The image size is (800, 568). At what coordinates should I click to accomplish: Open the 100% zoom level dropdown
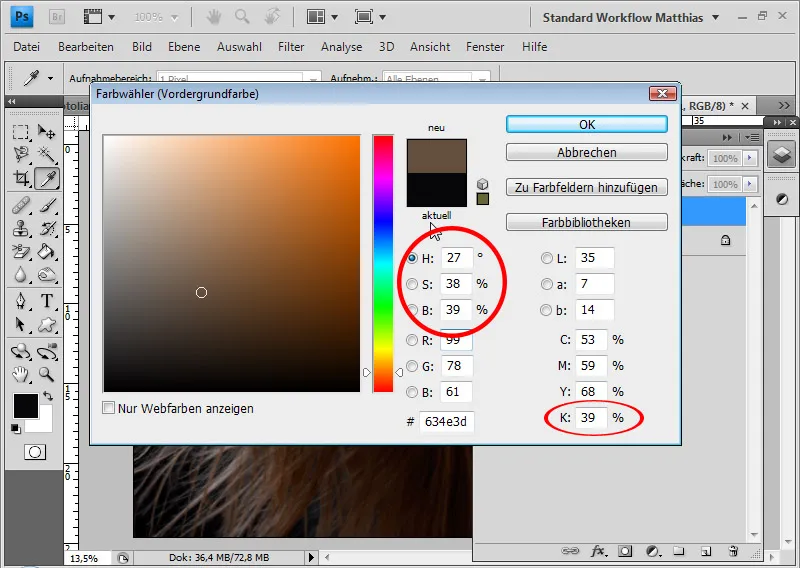(156, 18)
